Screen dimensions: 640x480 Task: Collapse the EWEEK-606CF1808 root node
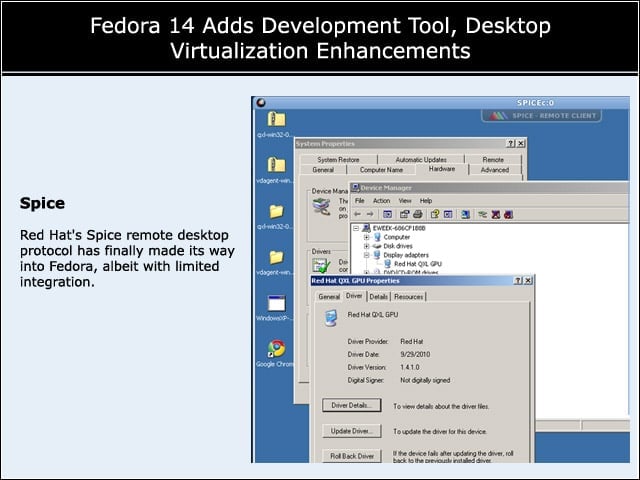356,228
